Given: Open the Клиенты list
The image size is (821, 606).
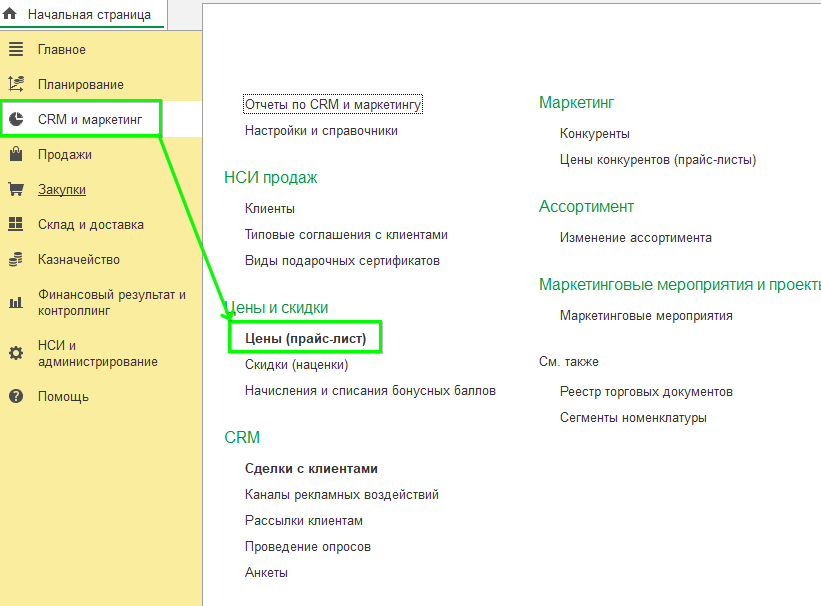Looking at the screenshot, I should pos(270,208).
